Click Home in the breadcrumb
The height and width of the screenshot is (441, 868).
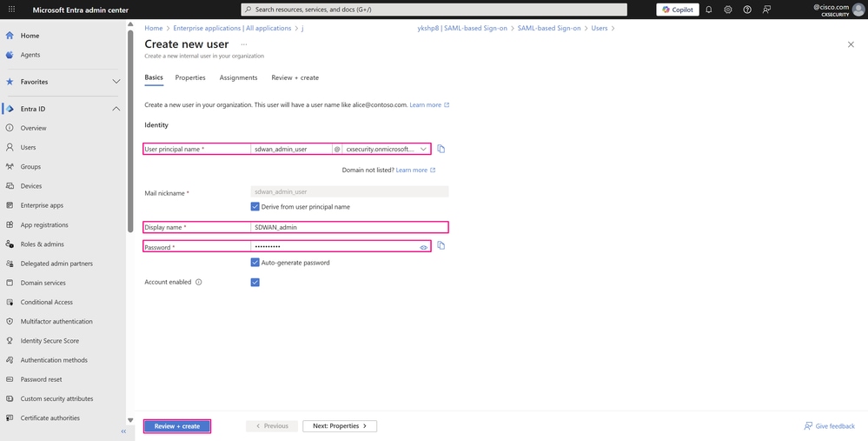tap(154, 28)
